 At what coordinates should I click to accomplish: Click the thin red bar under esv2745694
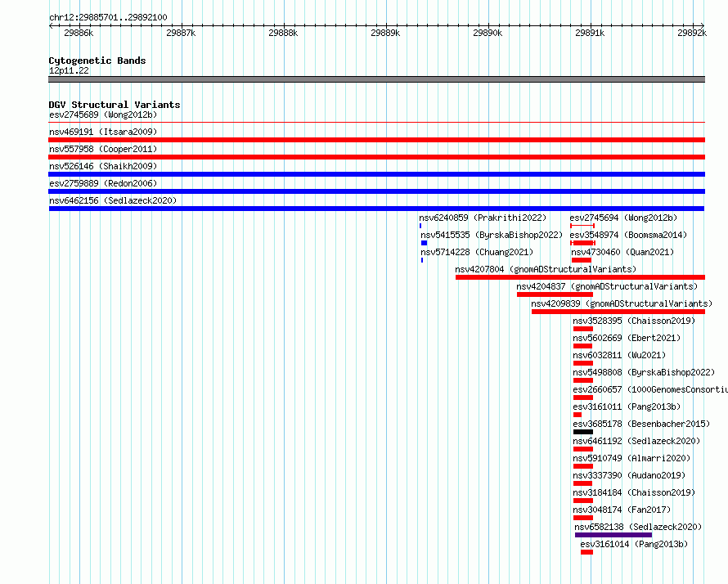pyautogui.click(x=582, y=226)
